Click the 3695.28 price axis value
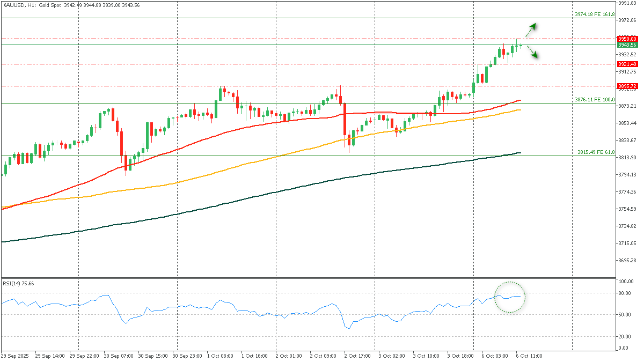Screen dimensions: 644x362 click(627, 261)
